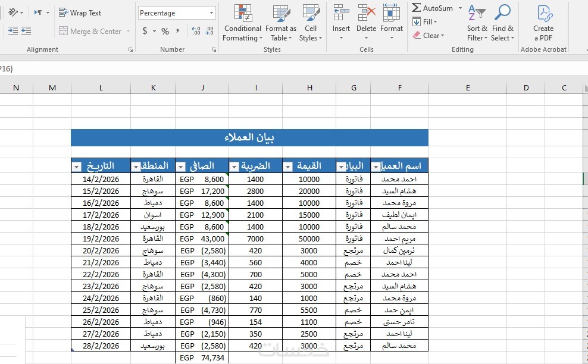Select cell with date 28/2/2026
The width and height of the screenshot is (588, 364).
click(x=101, y=346)
